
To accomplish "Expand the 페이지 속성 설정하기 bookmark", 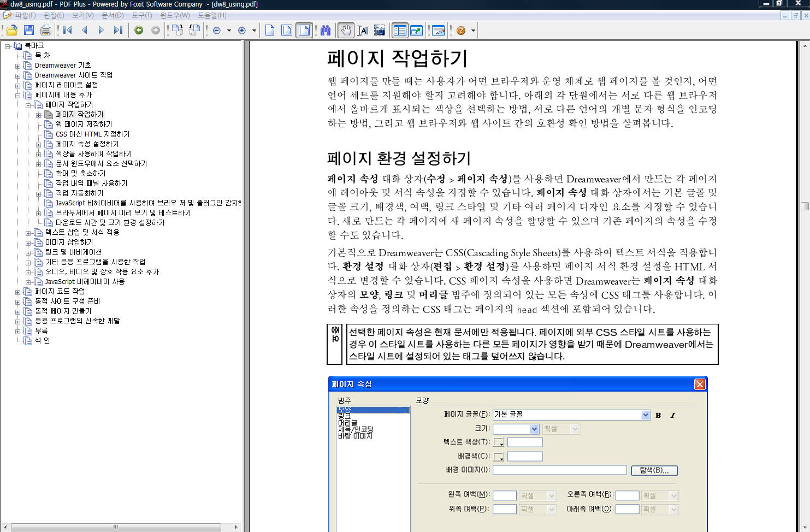I will (x=38, y=144).
